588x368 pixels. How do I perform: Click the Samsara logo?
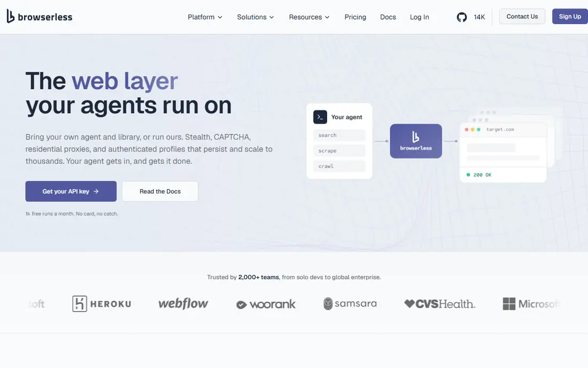[x=350, y=303]
